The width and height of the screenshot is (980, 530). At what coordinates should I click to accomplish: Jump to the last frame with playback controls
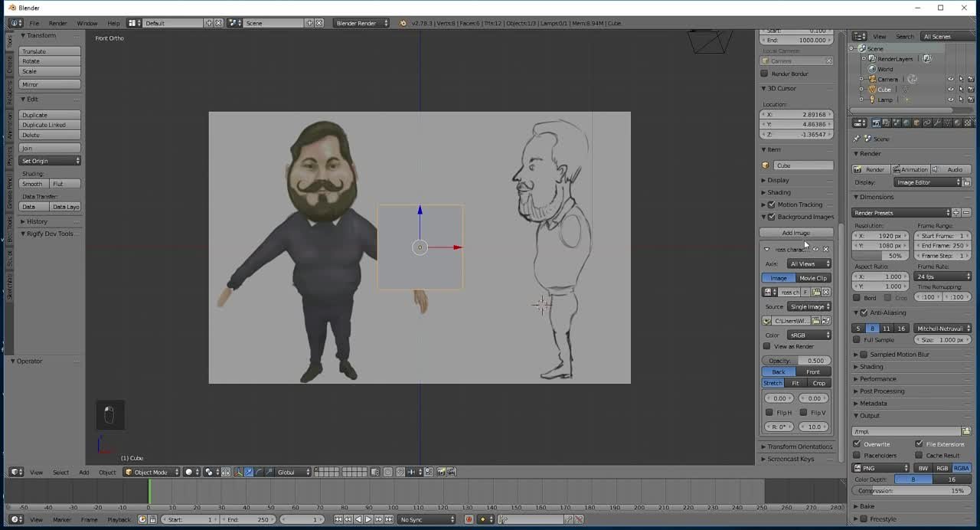click(x=389, y=519)
